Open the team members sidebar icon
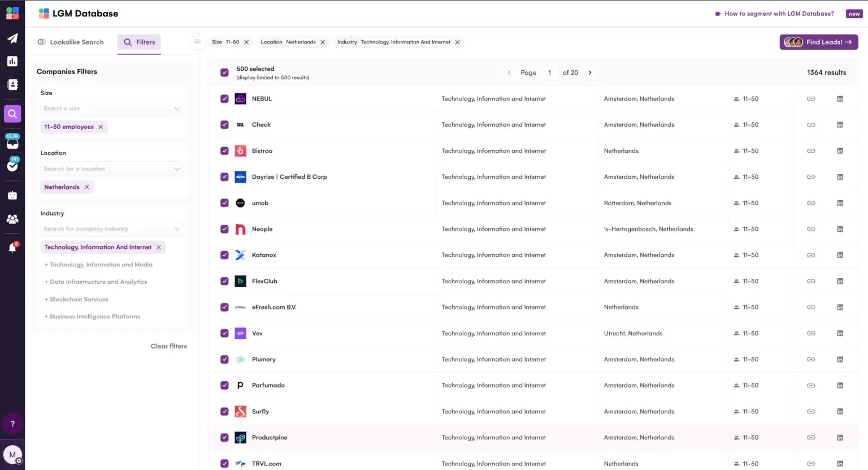Image resolution: width=868 pixels, height=470 pixels. [12, 219]
